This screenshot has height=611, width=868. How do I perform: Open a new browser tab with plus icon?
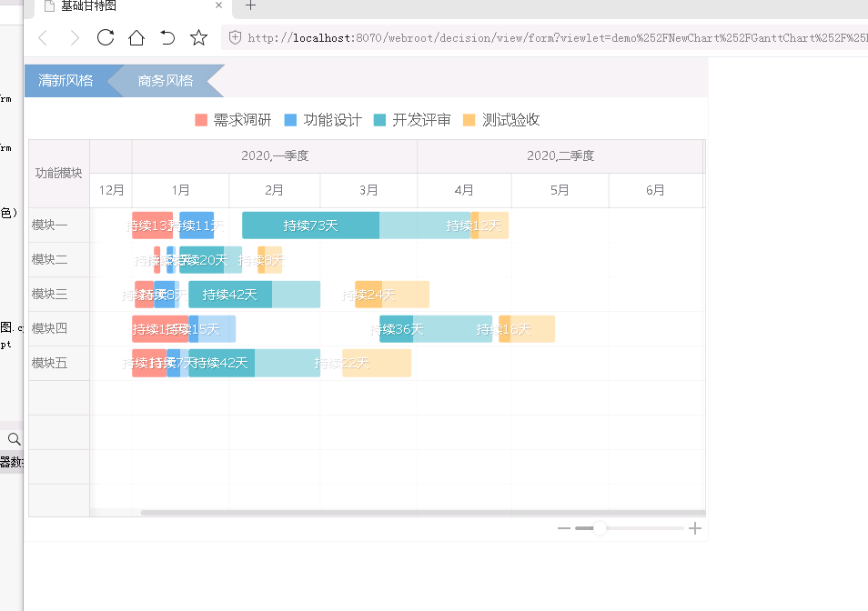(x=250, y=5)
